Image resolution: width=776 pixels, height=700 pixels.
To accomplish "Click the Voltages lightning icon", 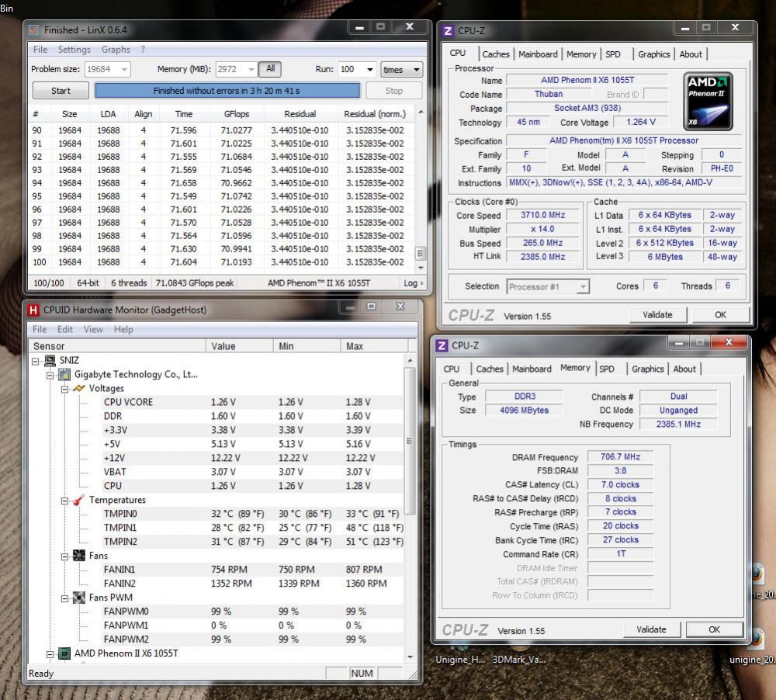I will click(79, 389).
